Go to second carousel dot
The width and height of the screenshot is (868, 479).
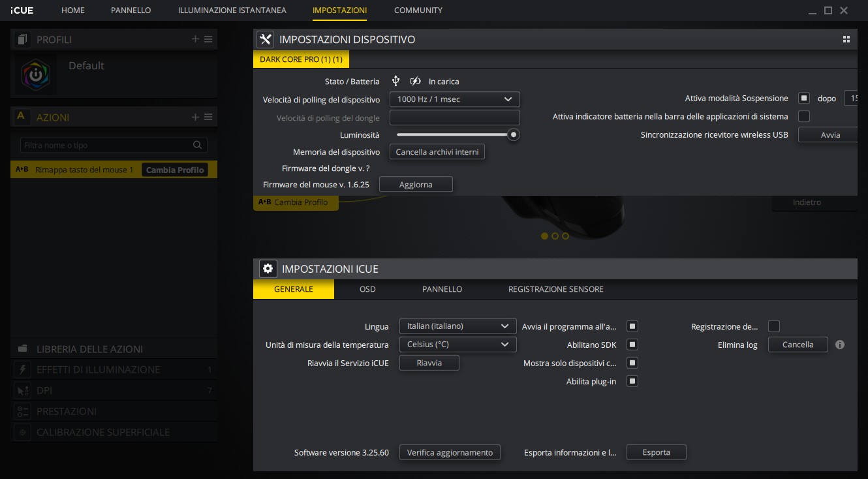tap(555, 236)
